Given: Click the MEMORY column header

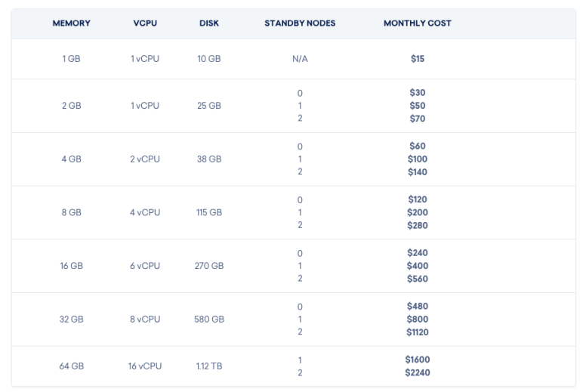Looking at the screenshot, I should pos(72,23).
